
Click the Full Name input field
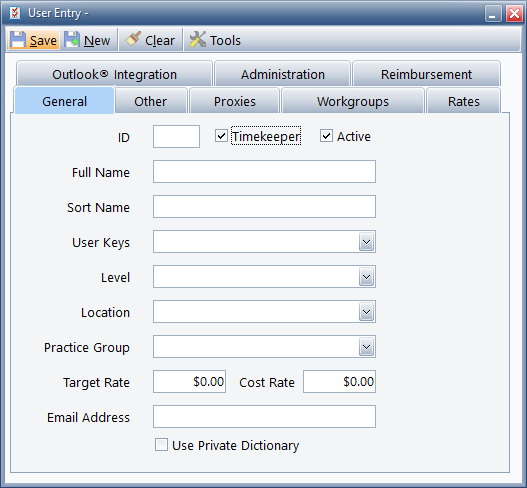coord(264,172)
